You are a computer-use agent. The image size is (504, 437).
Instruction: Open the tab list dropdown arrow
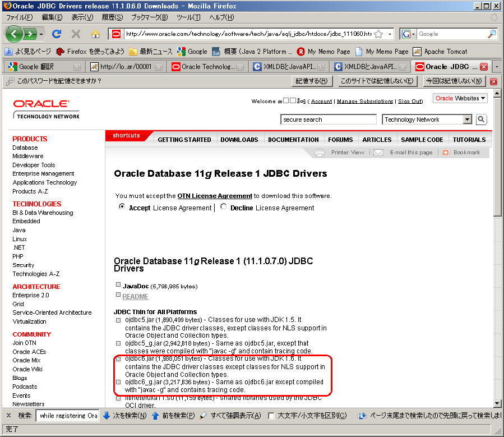pos(496,67)
